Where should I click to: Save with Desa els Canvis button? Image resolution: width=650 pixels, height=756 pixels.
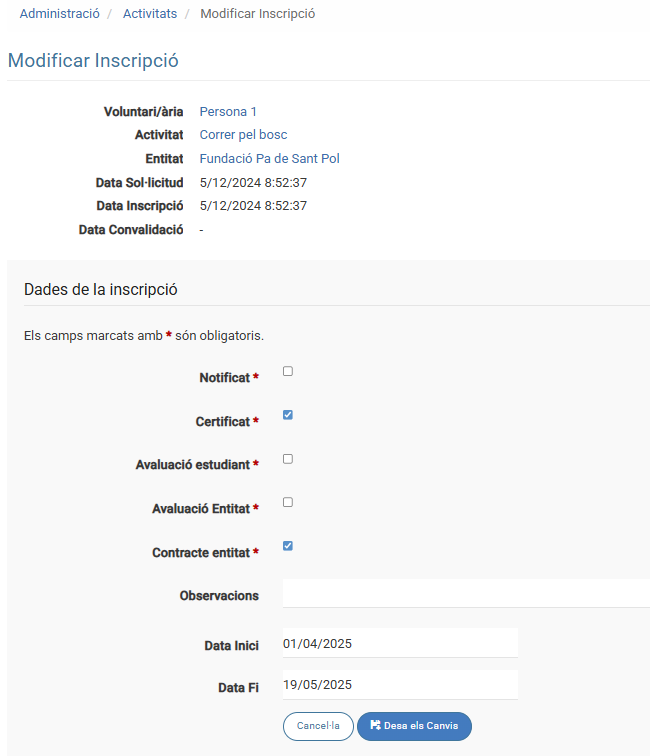(x=414, y=726)
